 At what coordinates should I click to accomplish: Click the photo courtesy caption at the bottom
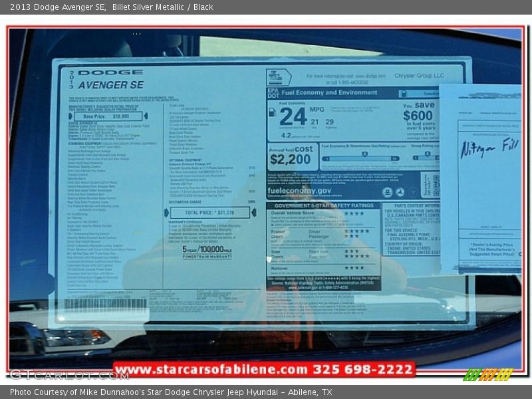click(171, 392)
